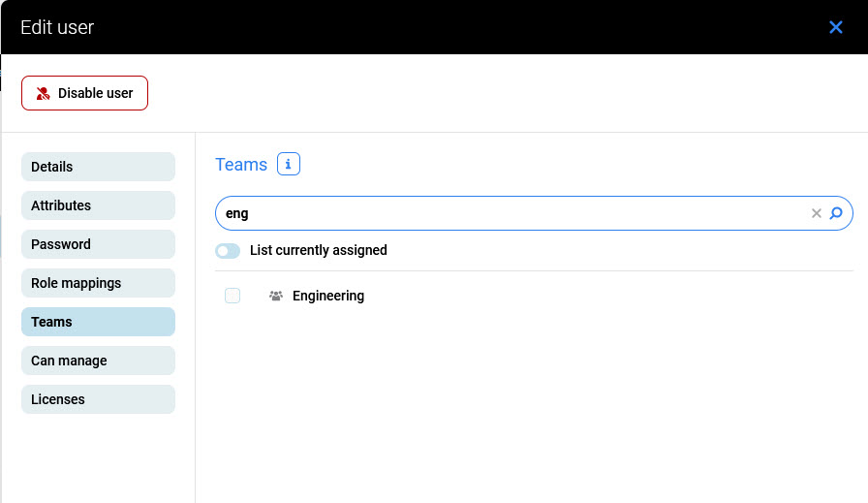Click the List currently assigned label
The image size is (868, 503).
point(318,250)
